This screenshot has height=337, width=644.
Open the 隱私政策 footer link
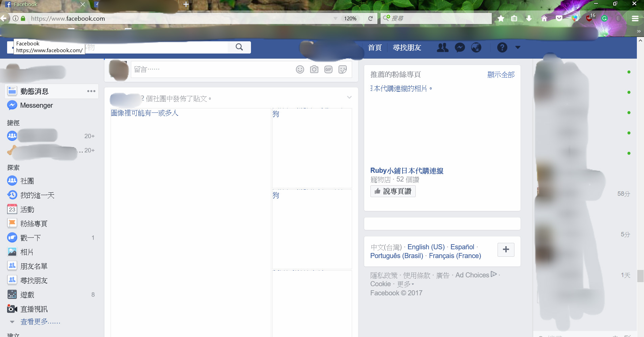(384, 275)
